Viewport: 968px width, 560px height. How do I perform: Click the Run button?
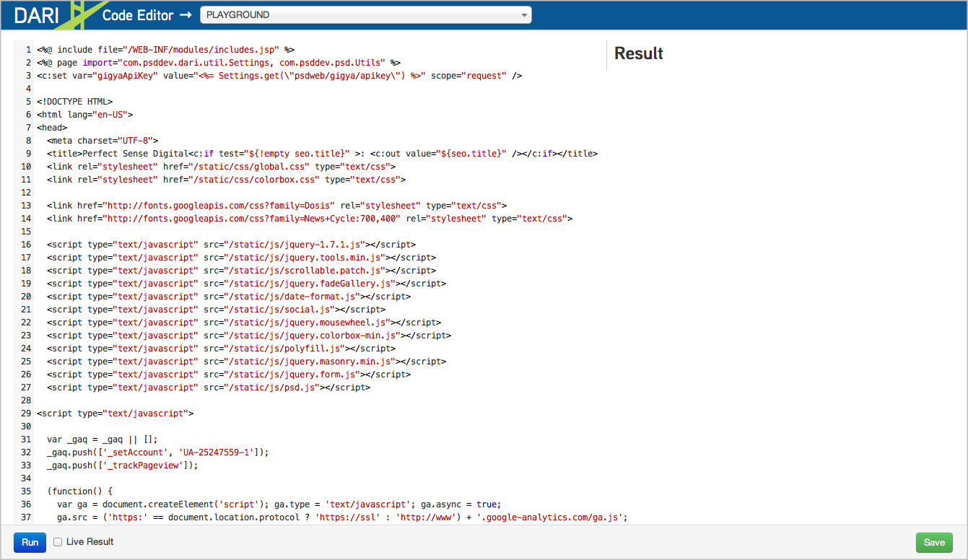point(30,542)
